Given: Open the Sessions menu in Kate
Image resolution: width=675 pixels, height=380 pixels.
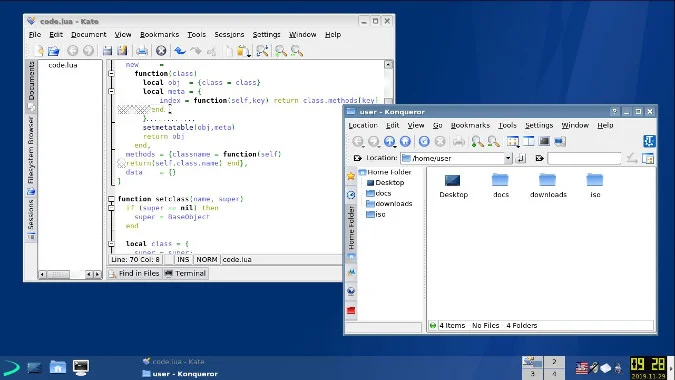Looking at the screenshot, I should (229, 34).
